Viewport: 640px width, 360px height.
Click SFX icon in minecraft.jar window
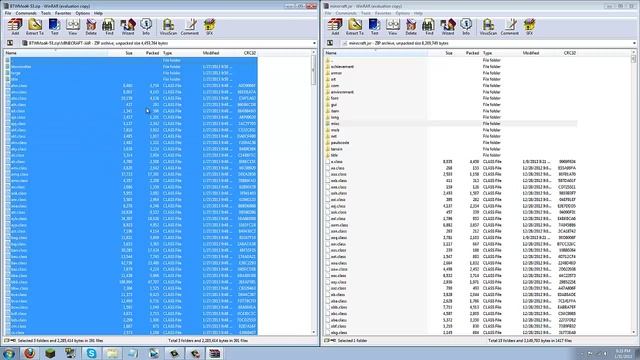529,27
